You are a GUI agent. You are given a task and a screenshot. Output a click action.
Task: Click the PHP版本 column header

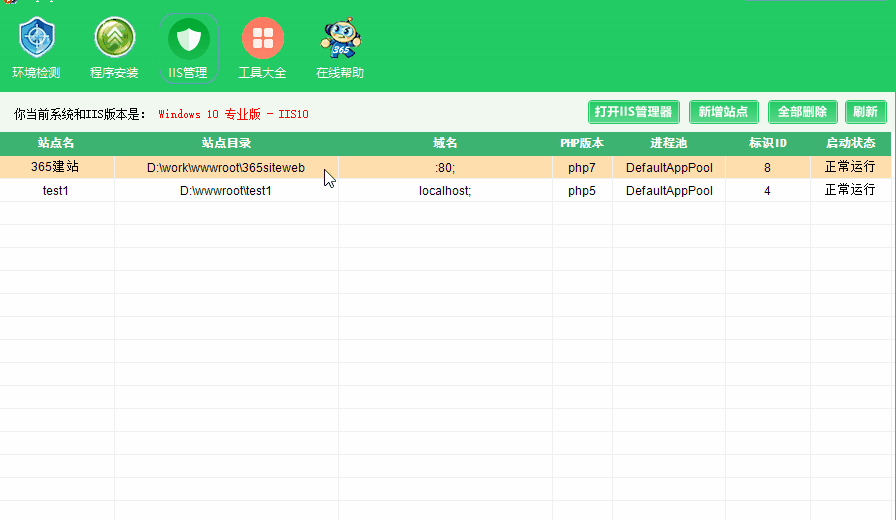582,143
